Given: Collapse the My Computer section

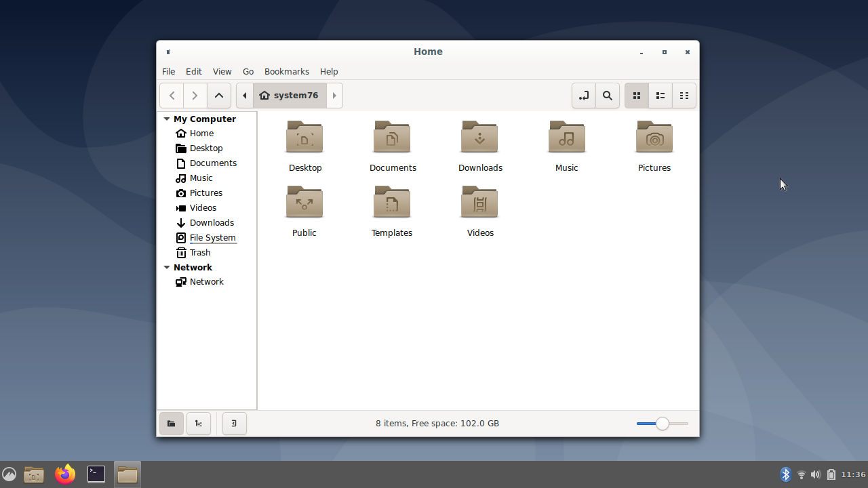Looking at the screenshot, I should tap(167, 119).
